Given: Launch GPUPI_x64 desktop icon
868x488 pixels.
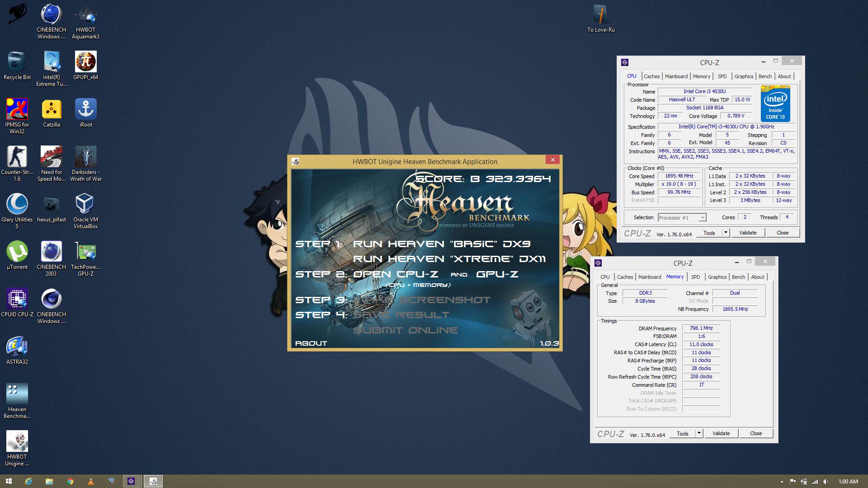Looking at the screenshot, I should point(85,66).
